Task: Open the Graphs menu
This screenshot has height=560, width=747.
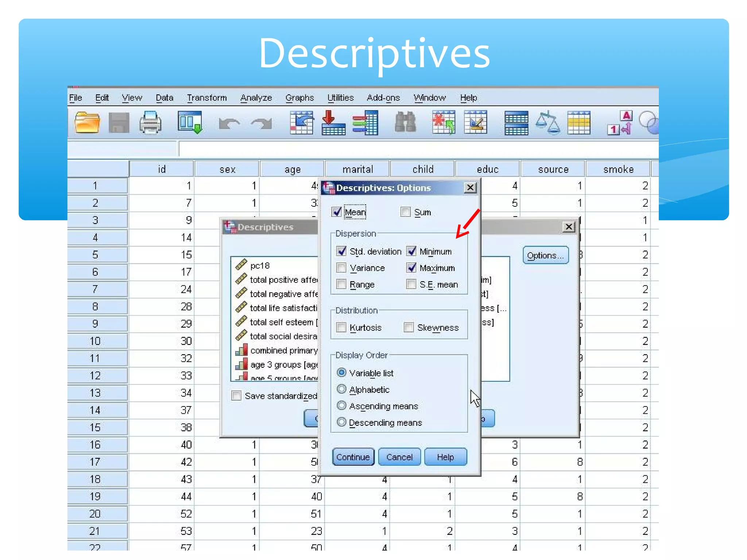Action: (299, 98)
